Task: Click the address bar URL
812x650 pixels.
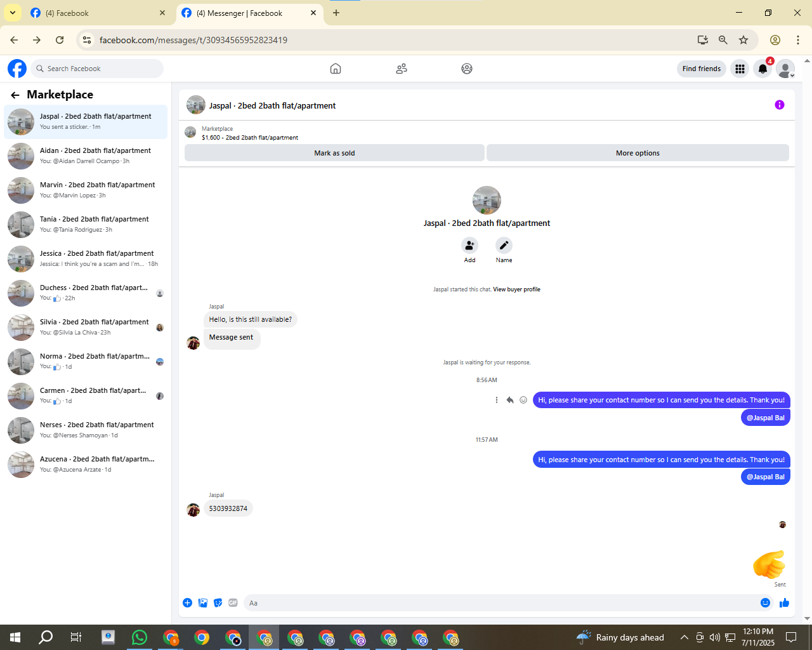Action: pos(193,40)
